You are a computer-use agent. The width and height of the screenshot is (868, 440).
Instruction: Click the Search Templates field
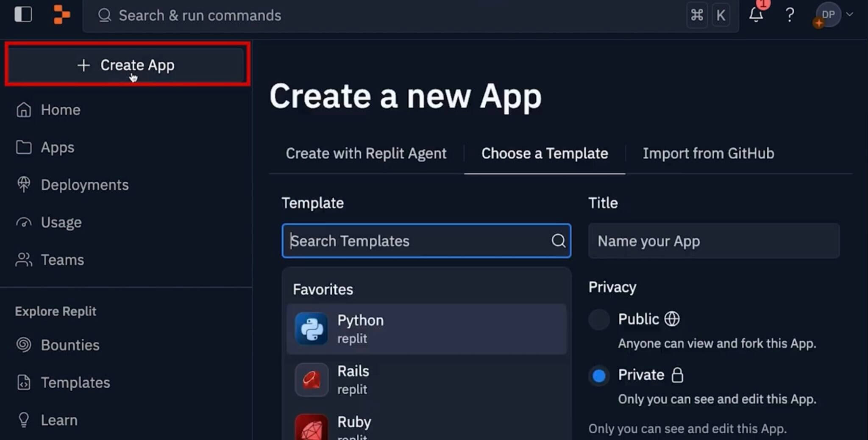pyautogui.click(x=426, y=241)
